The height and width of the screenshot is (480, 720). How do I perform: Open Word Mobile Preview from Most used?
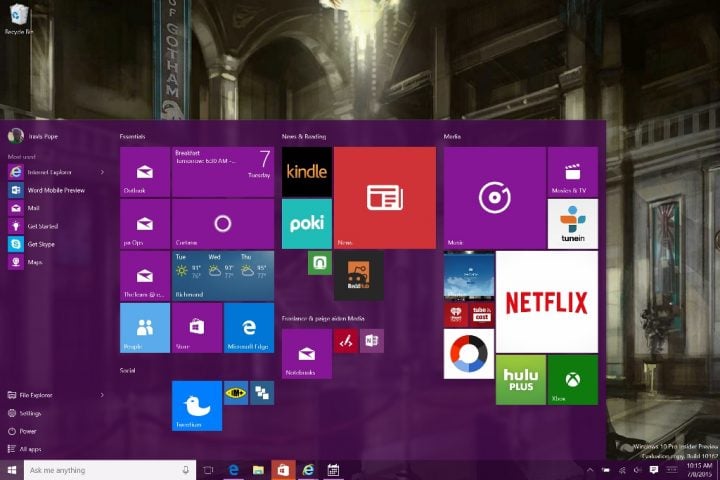tap(55, 190)
